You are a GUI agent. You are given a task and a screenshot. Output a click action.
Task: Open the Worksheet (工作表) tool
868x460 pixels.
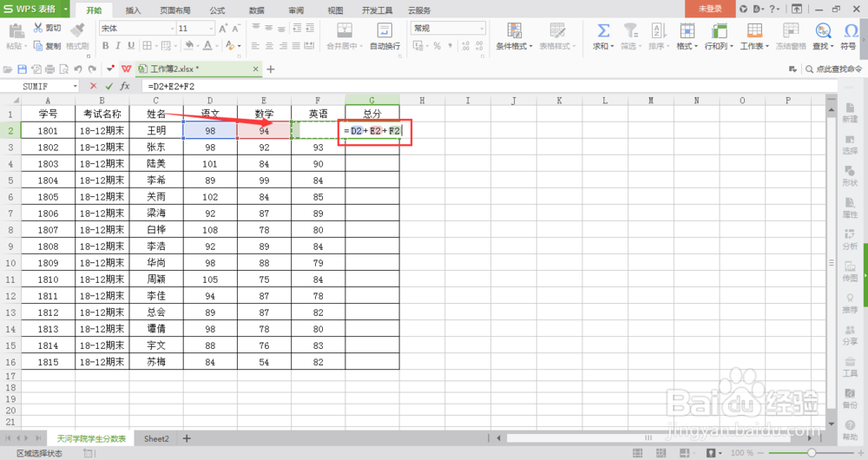754,36
